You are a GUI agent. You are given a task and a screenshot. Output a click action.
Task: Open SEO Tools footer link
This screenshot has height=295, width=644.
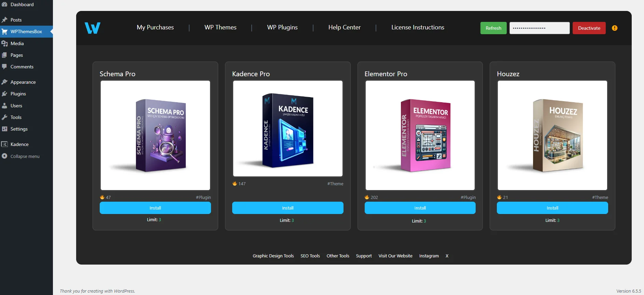click(310, 256)
